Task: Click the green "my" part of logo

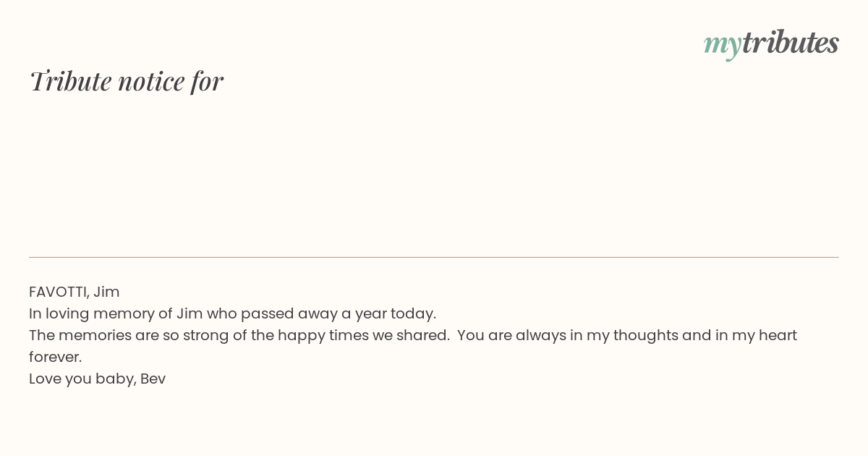Action: pyautogui.click(x=722, y=46)
